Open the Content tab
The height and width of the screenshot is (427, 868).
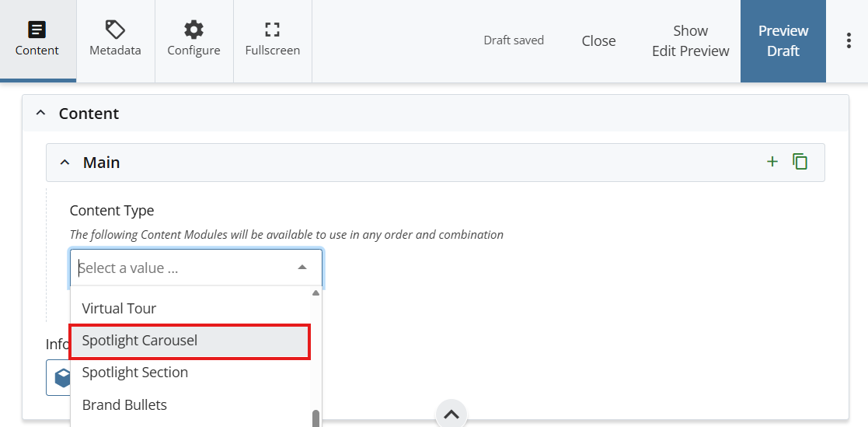(37, 40)
